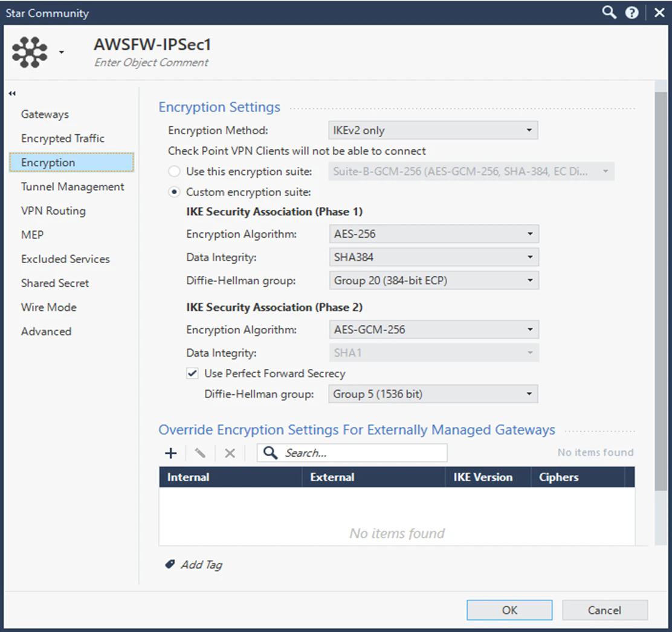Add override with the plus icon
This screenshot has width=672, height=632.
pos(171,453)
